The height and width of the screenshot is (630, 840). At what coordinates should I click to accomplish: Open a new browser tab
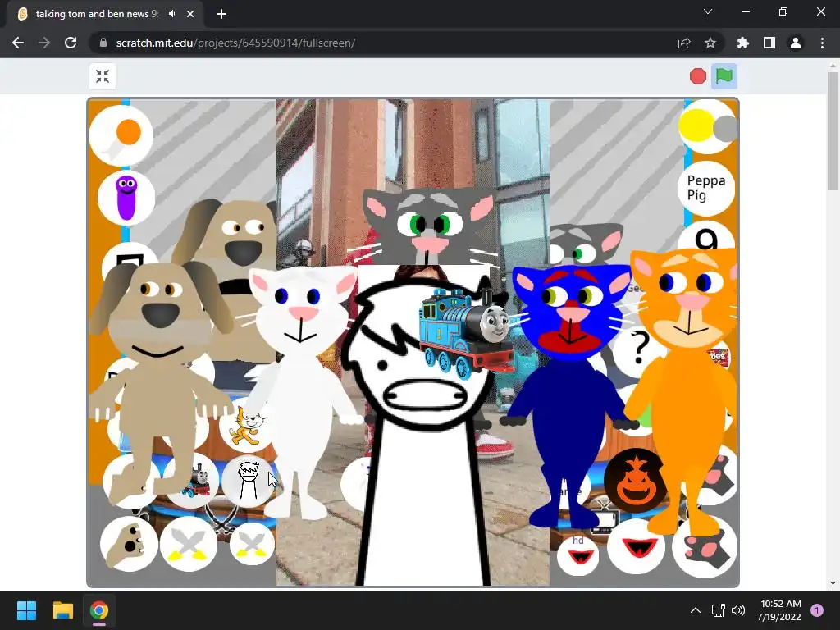(221, 14)
